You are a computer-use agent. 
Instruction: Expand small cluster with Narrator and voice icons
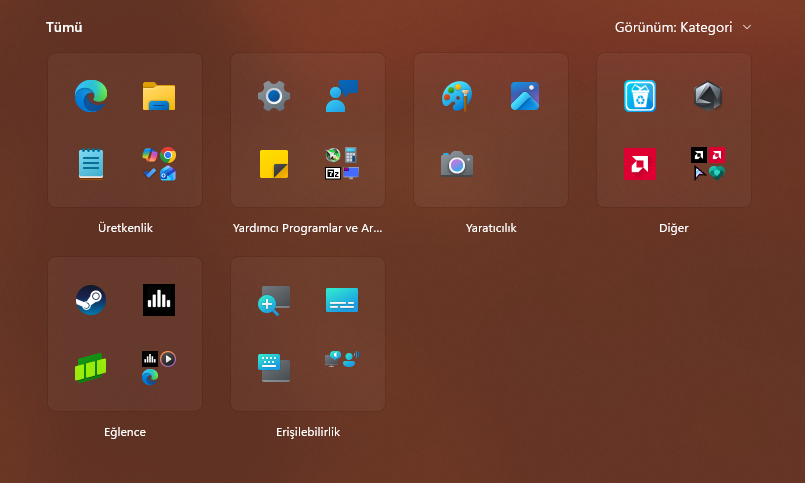[x=342, y=359]
